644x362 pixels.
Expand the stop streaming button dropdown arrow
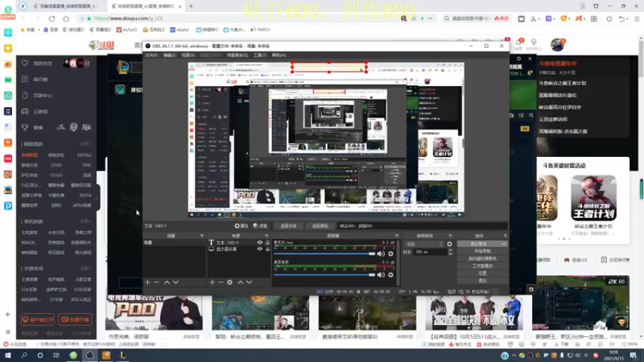coord(504,244)
